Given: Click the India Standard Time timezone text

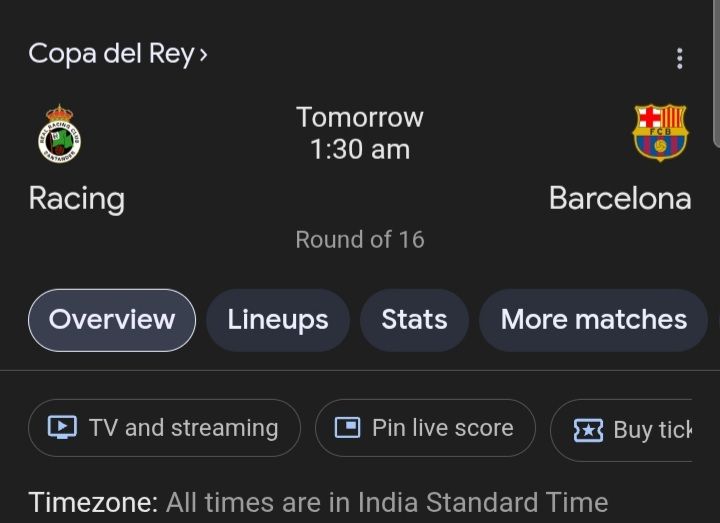Looking at the screenshot, I should pyautogui.click(x=386, y=501).
